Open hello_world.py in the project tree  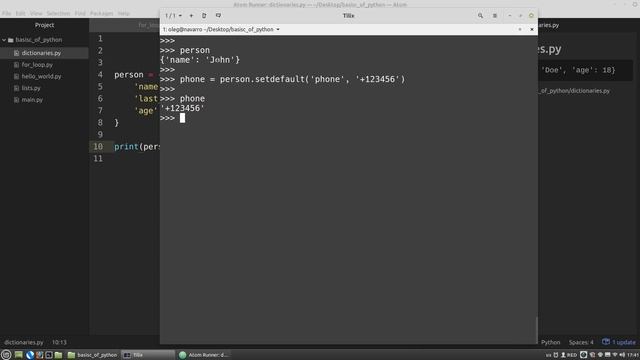(x=41, y=76)
